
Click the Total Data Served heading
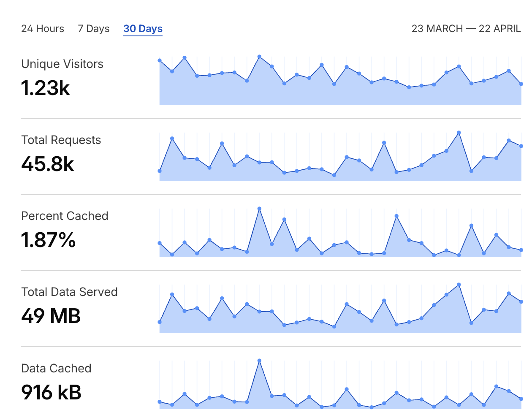click(69, 292)
